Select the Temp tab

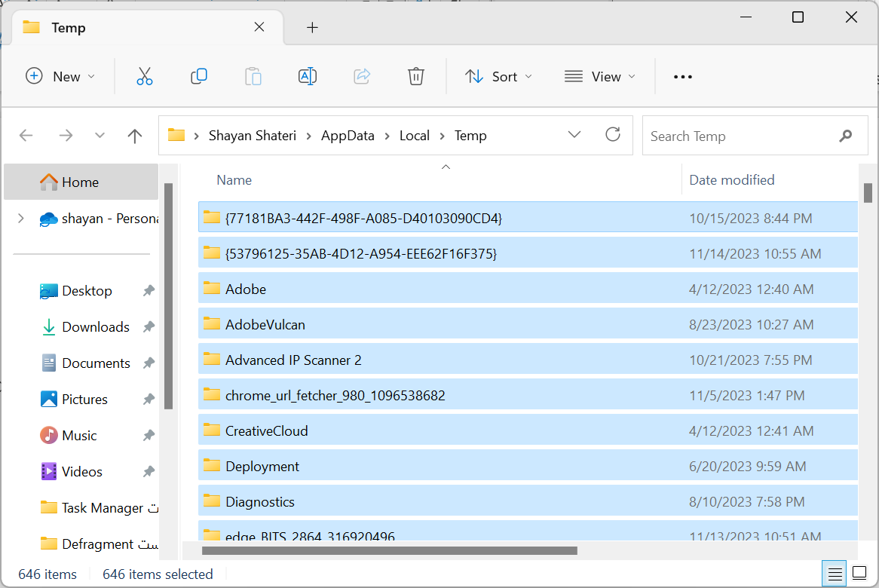tap(148, 27)
